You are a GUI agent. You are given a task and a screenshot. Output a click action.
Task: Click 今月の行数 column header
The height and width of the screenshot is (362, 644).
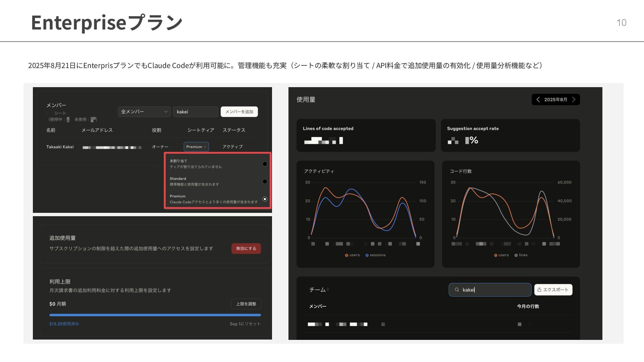pos(528,306)
